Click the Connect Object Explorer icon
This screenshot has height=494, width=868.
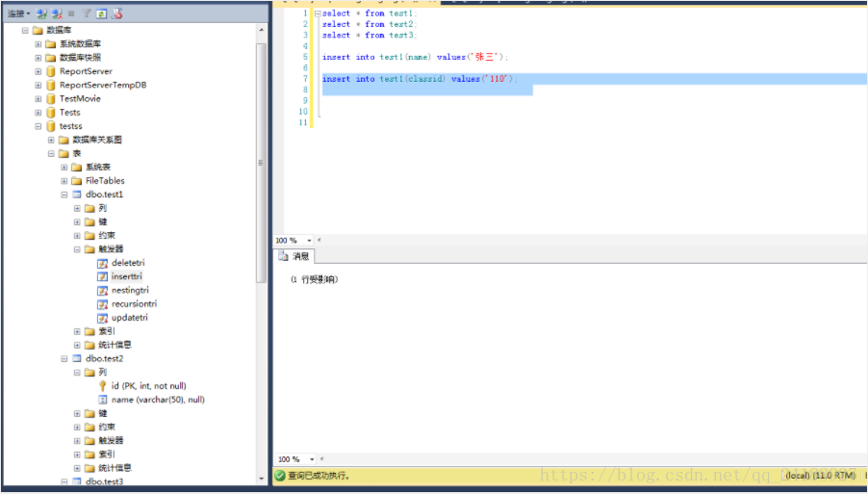[41, 13]
